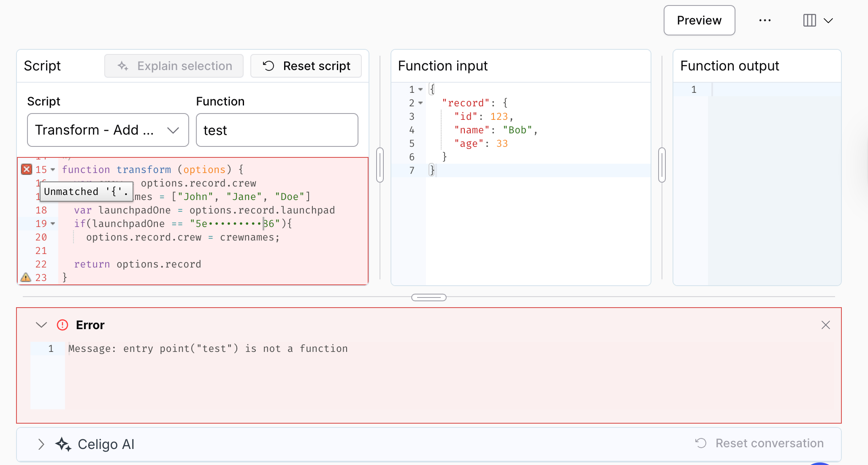868x465 pixels.
Task: Grab the Function input/output splitter handle
Action: [x=662, y=165]
